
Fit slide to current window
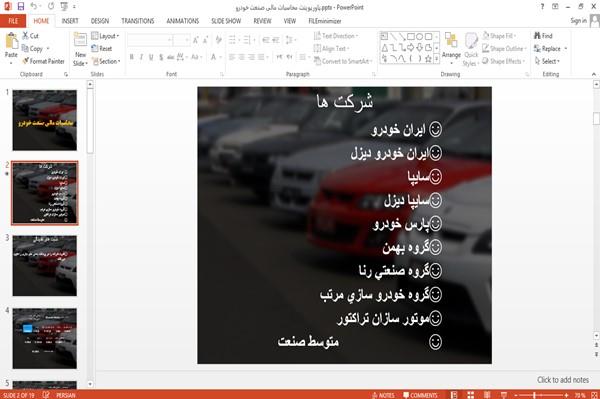594,395
